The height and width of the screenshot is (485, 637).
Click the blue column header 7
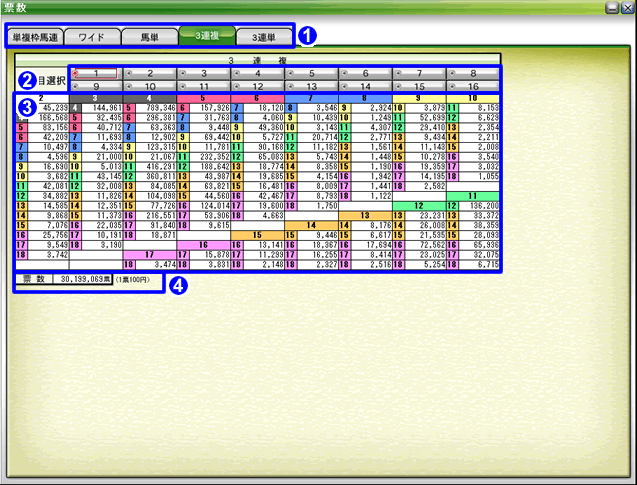click(311, 98)
